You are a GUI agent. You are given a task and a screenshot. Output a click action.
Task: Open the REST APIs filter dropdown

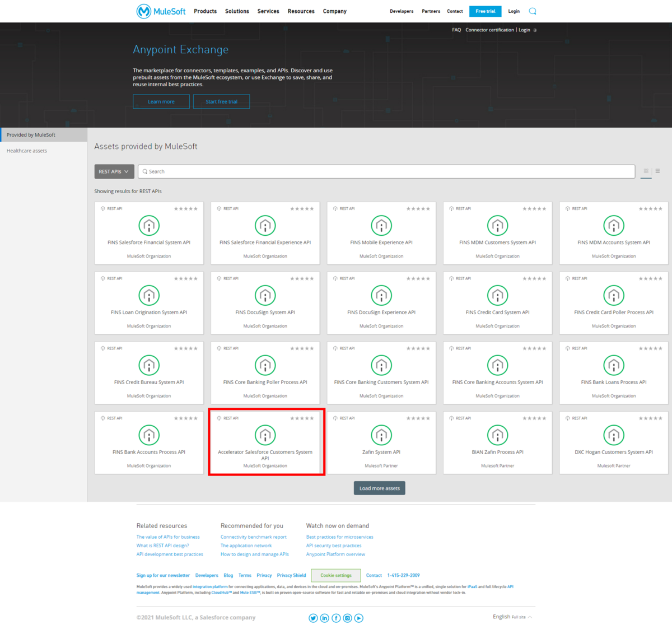point(114,171)
